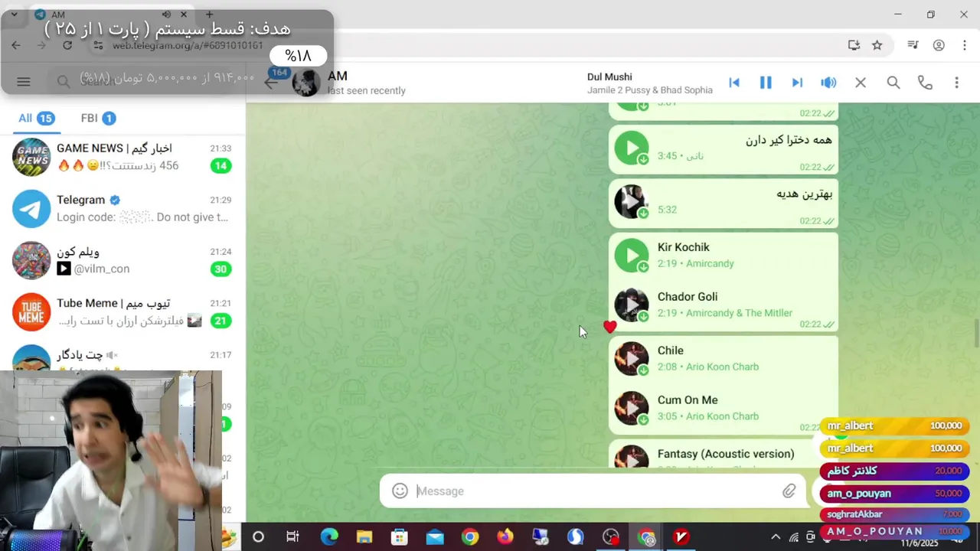980x551 pixels.
Task: Click the Dul Mushi track title in the player
Action: [609, 77]
